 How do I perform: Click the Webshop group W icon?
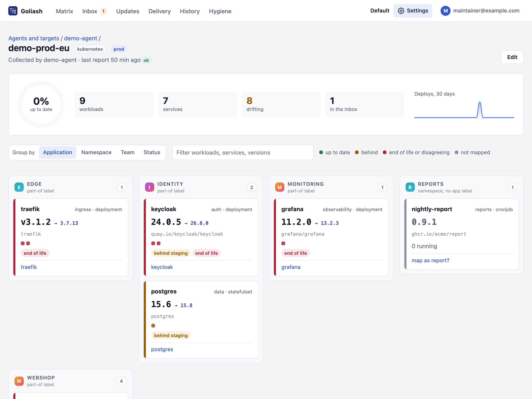click(x=19, y=381)
